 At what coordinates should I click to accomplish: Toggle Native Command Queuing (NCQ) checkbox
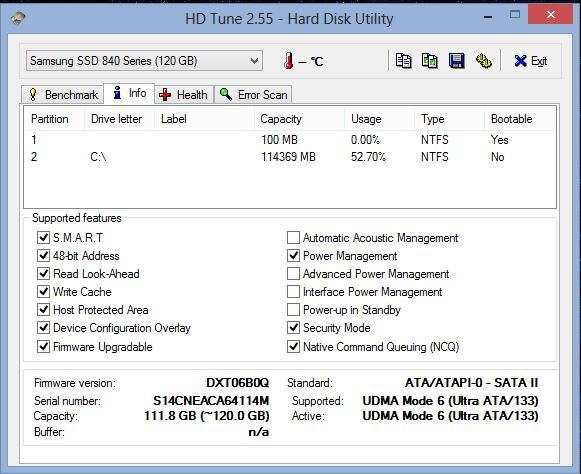[x=293, y=347]
